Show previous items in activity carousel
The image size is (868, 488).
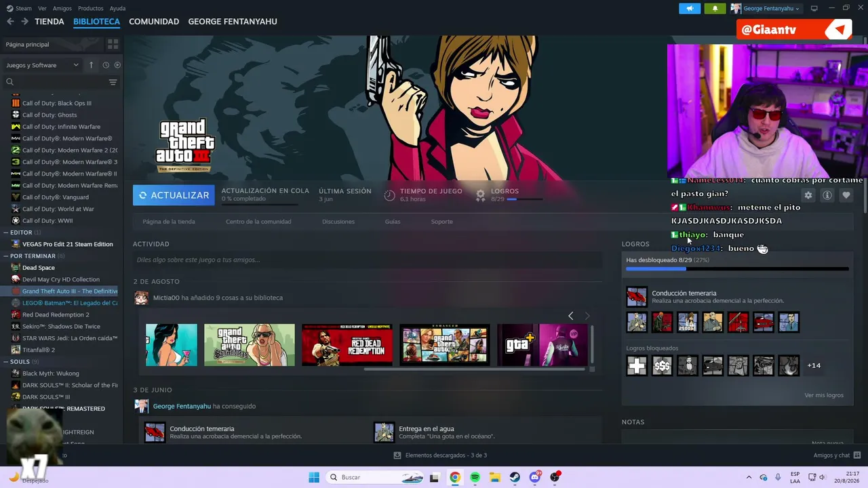click(x=570, y=316)
